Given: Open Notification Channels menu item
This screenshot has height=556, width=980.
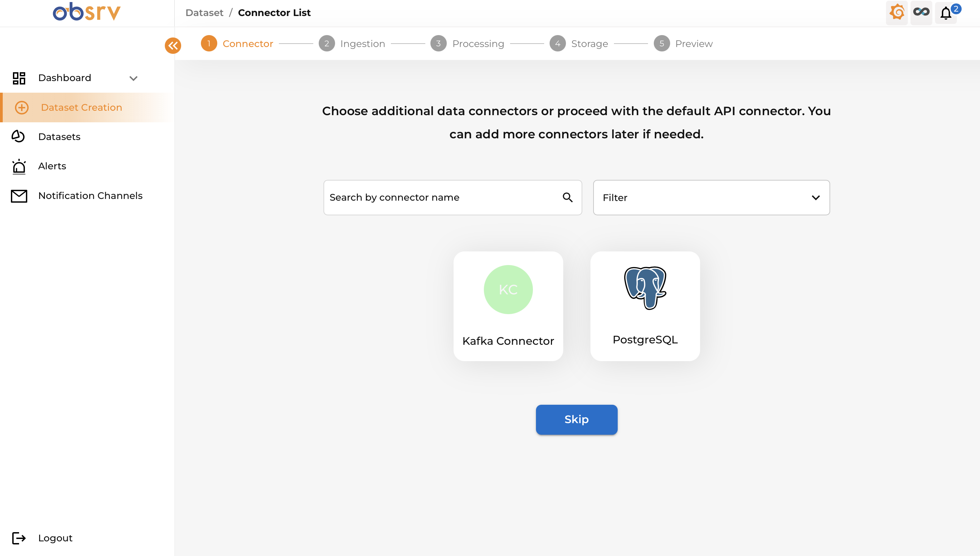Looking at the screenshot, I should coord(90,196).
